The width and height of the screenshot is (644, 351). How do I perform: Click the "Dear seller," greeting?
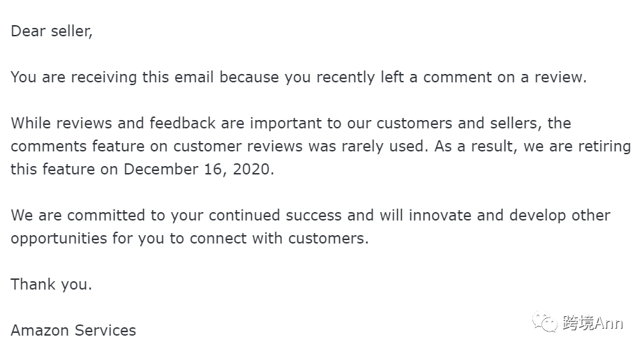coord(52,31)
